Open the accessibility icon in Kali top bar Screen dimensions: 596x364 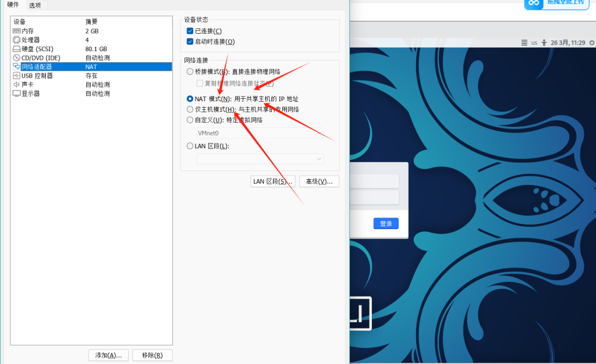pos(544,42)
